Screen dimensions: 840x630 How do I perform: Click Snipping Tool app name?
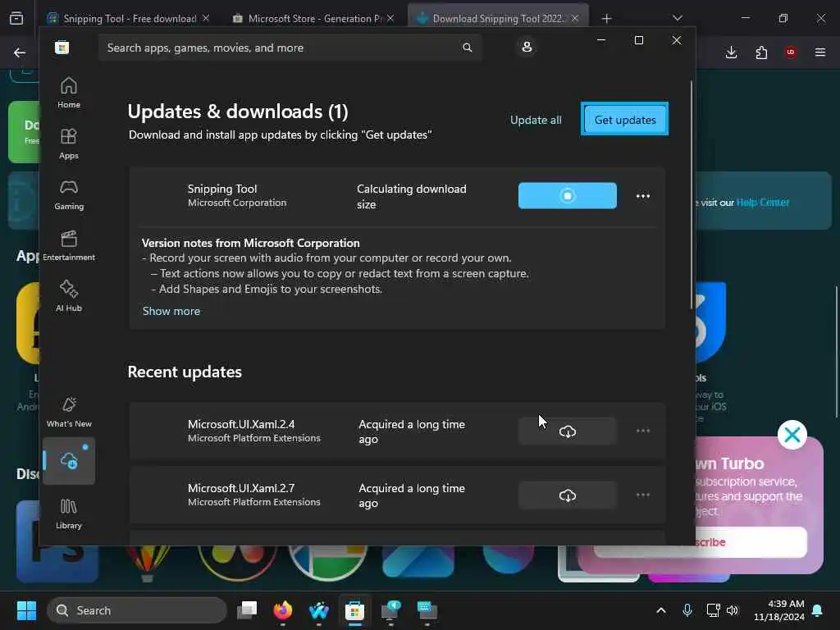[222, 189]
